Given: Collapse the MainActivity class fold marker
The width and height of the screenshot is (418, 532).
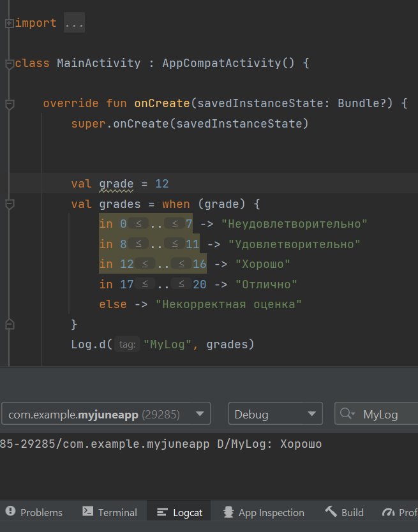Looking at the screenshot, I should click(8, 64).
